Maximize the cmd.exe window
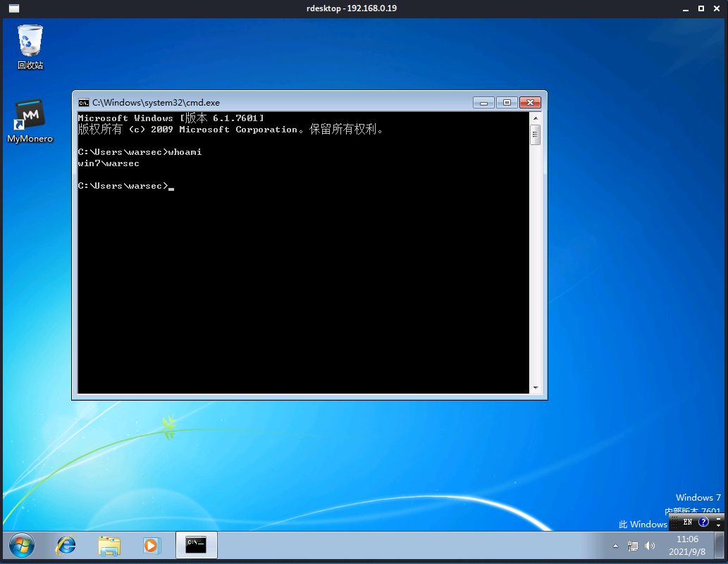 pyautogui.click(x=507, y=103)
